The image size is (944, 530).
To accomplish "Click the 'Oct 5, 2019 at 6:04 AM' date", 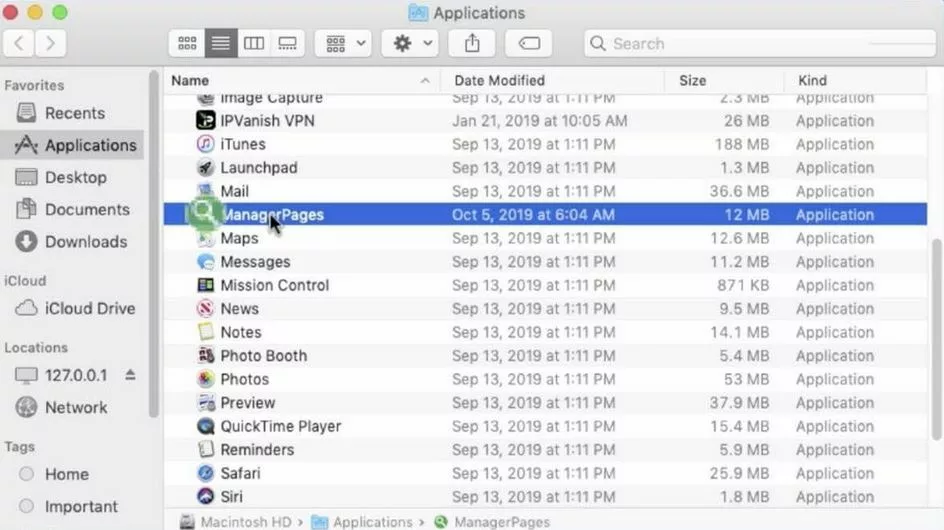I will [x=533, y=214].
